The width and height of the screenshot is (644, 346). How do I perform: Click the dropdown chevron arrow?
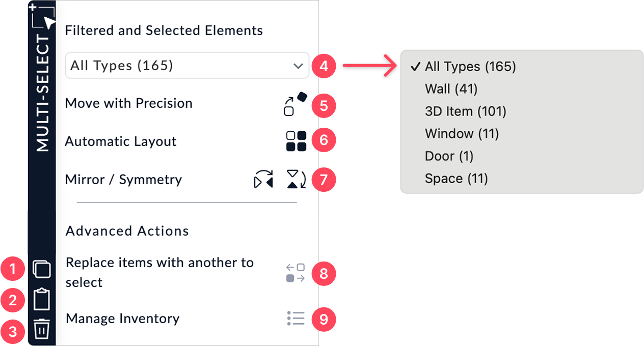coord(298,66)
